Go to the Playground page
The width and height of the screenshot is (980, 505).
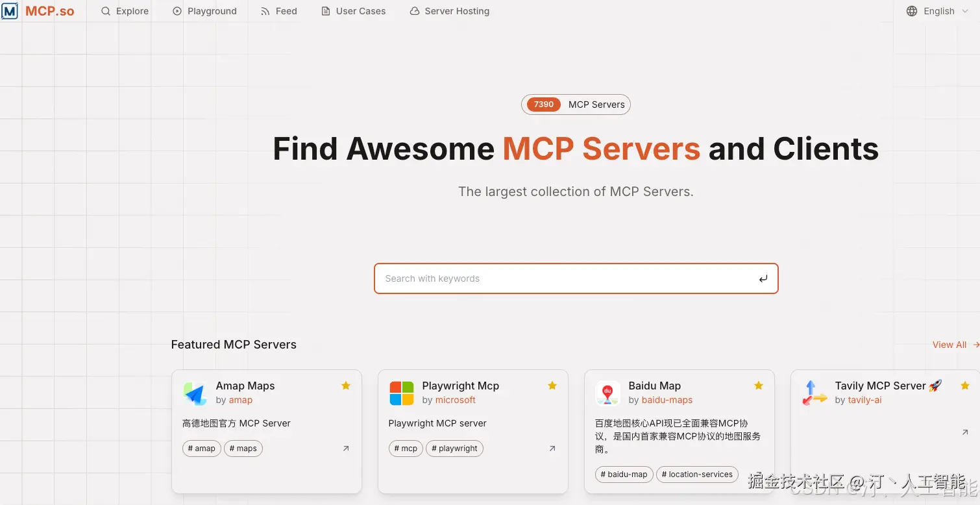204,11
